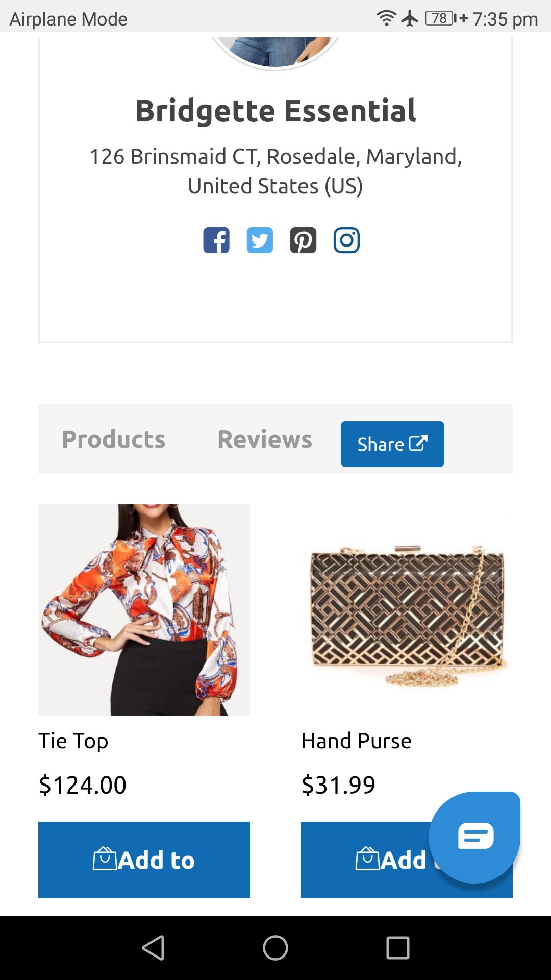Open the Tie Top product title
The width and height of the screenshot is (551, 980).
click(73, 741)
